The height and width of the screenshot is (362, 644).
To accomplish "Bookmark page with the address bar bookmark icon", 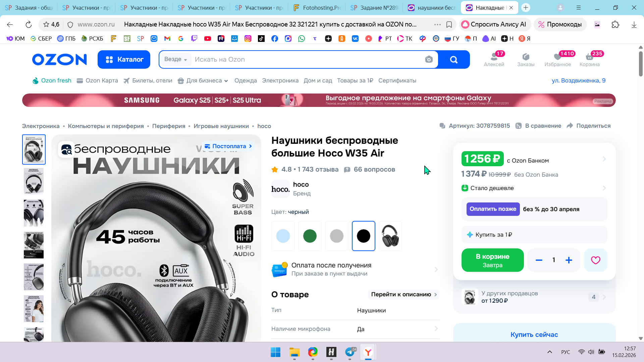I will 449,24.
